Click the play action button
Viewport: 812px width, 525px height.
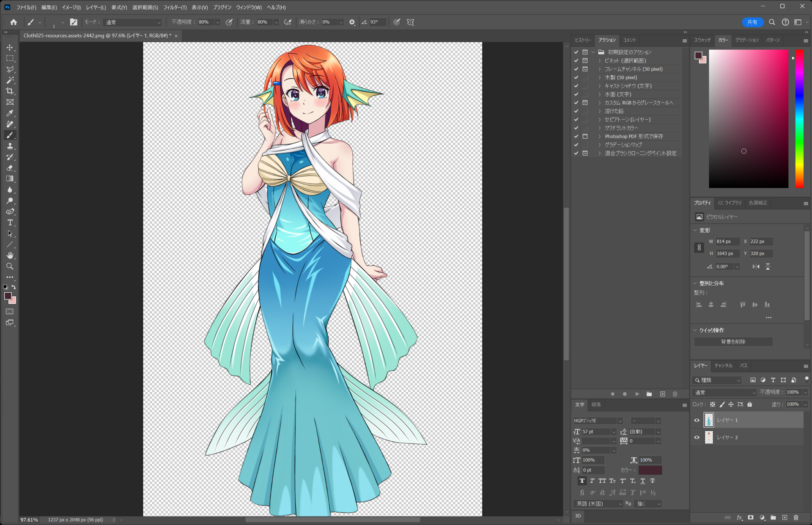[x=637, y=394]
